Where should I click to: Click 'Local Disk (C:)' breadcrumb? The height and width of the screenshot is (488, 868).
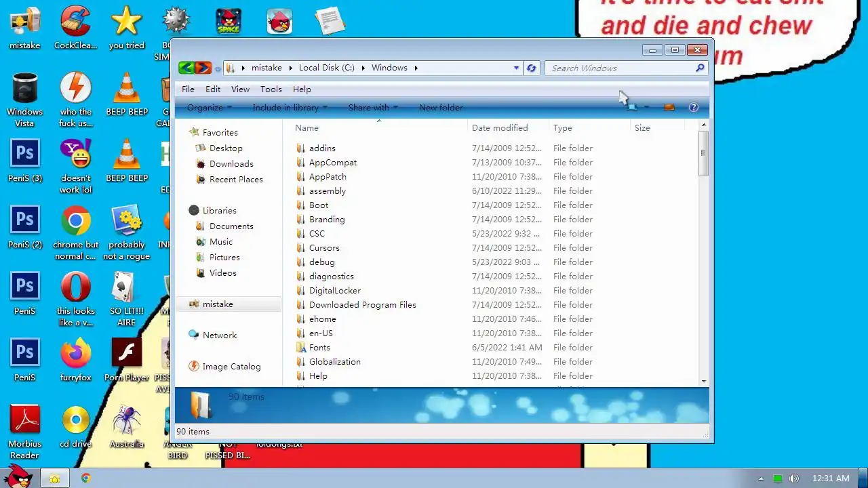(x=327, y=68)
